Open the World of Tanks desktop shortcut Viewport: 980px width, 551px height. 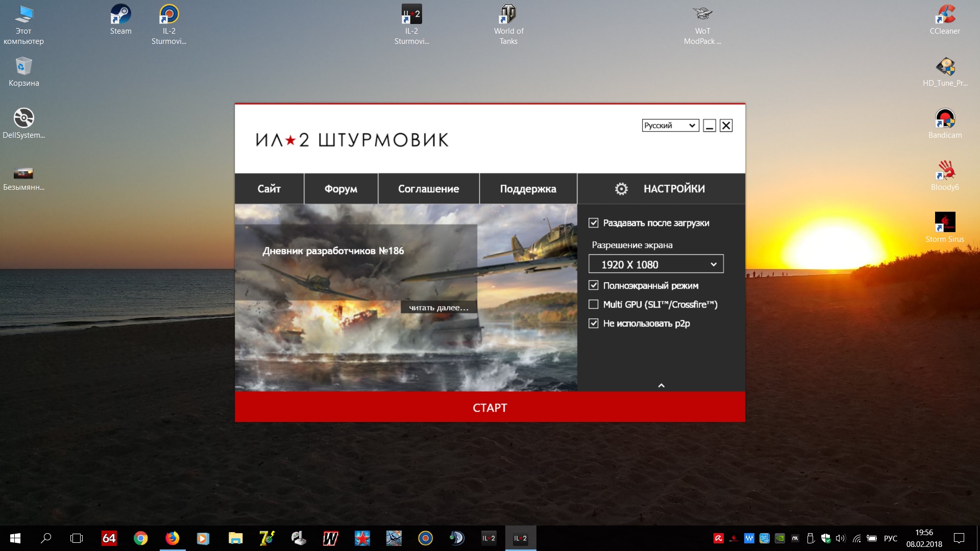point(508,24)
